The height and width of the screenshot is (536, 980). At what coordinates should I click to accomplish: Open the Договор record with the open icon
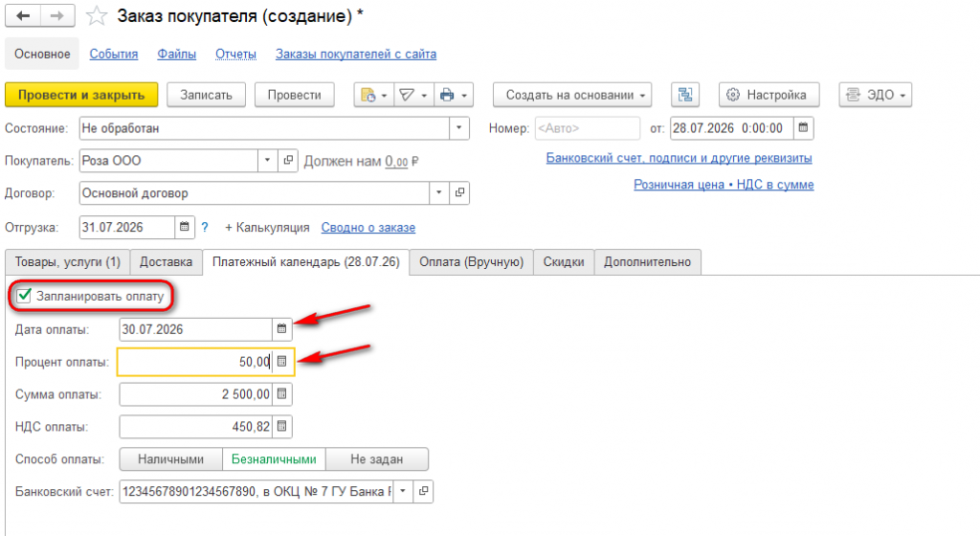[x=459, y=193]
